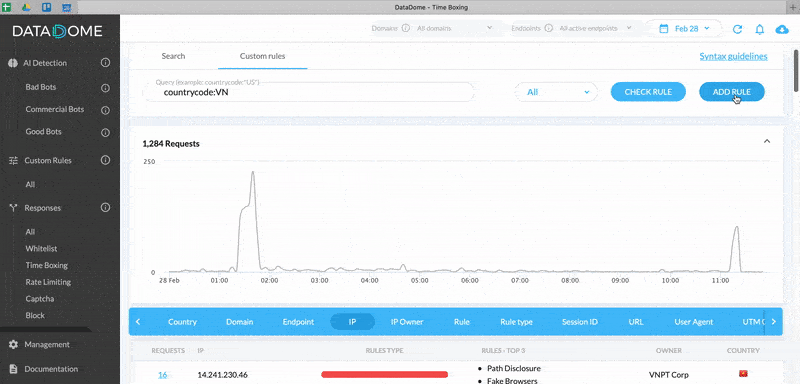Collapse the 1,284 Requests chart panel
The image size is (800, 384).
(x=767, y=141)
